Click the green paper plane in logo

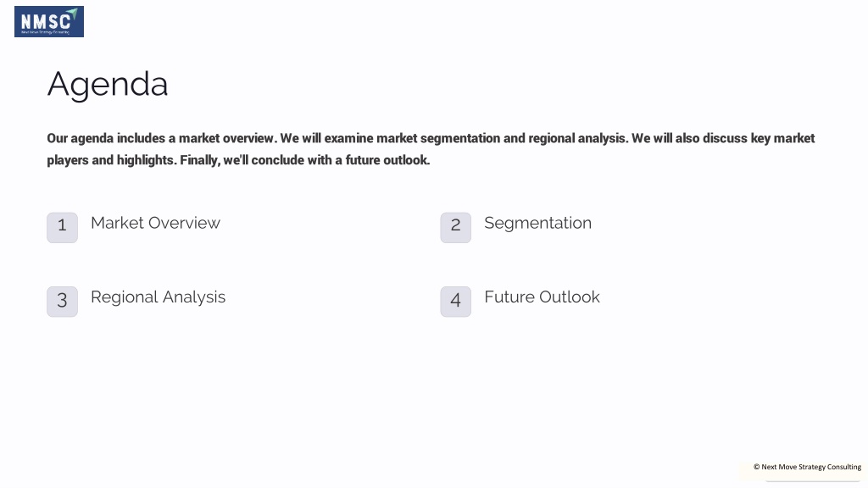73,13
